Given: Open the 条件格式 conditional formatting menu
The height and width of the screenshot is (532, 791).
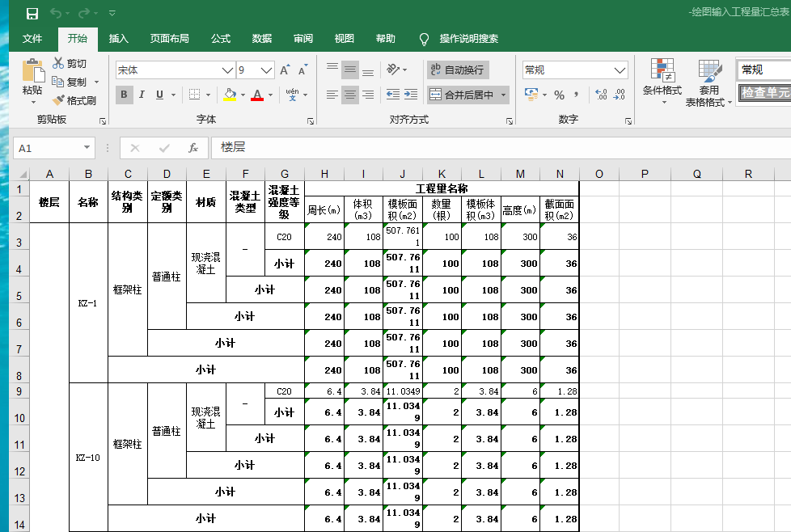Looking at the screenshot, I should [662, 81].
